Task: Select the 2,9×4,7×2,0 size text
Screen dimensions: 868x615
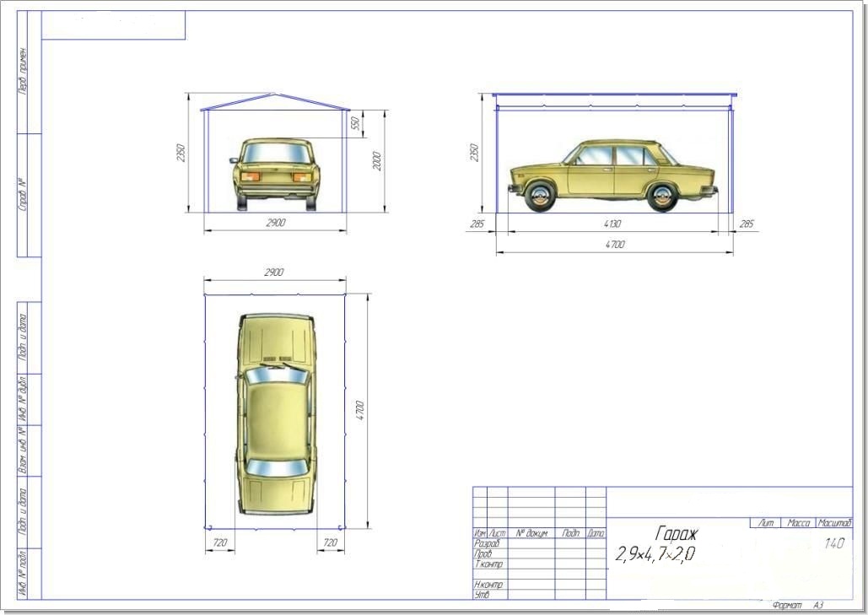Action: click(656, 554)
